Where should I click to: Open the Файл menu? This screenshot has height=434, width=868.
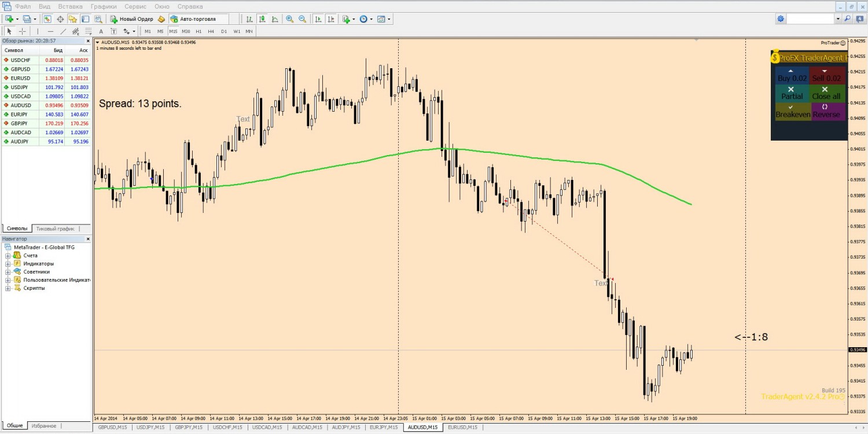coord(23,6)
